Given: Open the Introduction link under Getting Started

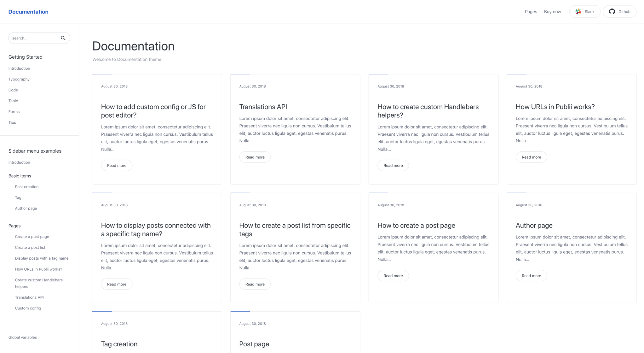Looking at the screenshot, I should pyautogui.click(x=19, y=68).
